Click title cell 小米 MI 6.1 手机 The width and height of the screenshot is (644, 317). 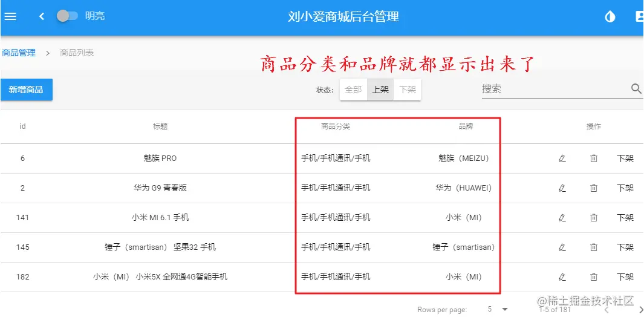tap(160, 218)
